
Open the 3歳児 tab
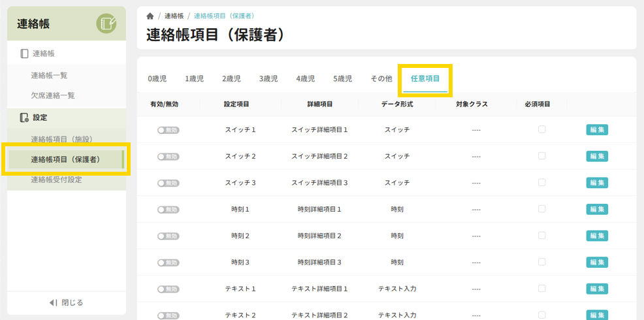(268, 79)
